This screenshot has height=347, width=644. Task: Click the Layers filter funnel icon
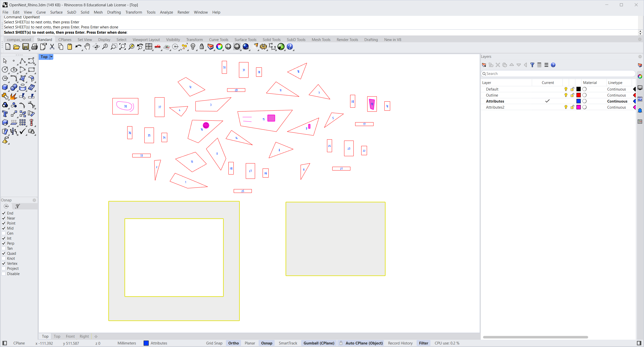[532, 65]
